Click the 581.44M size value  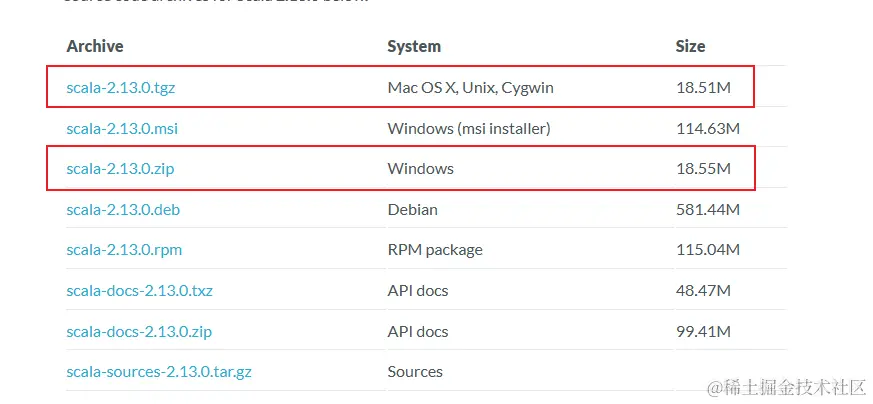click(707, 210)
